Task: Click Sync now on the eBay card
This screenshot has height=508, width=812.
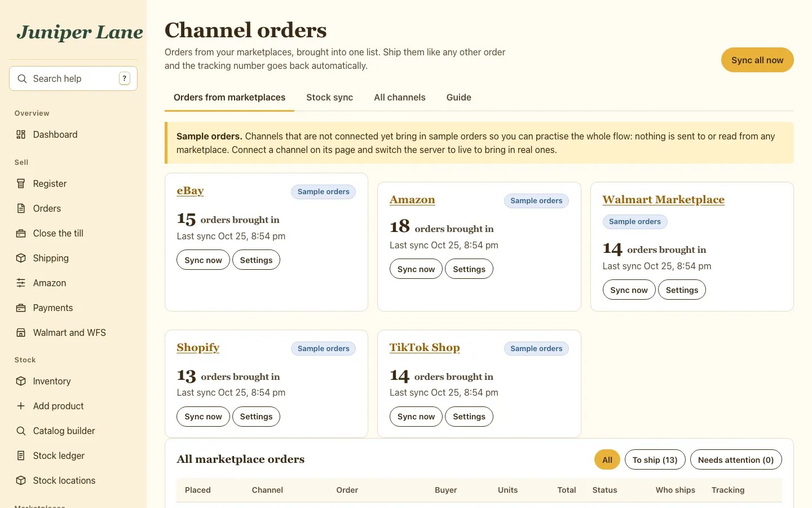Action: click(x=203, y=260)
